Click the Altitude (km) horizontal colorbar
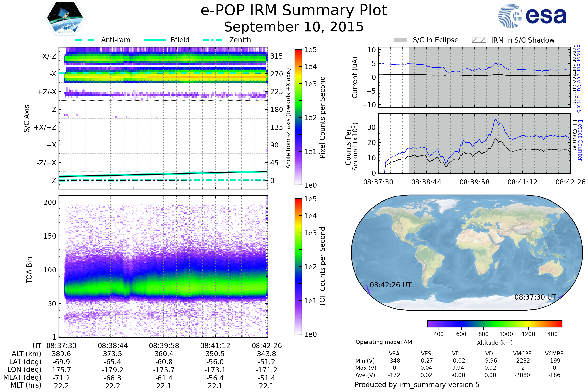This screenshot has height=392, width=588. (494, 323)
